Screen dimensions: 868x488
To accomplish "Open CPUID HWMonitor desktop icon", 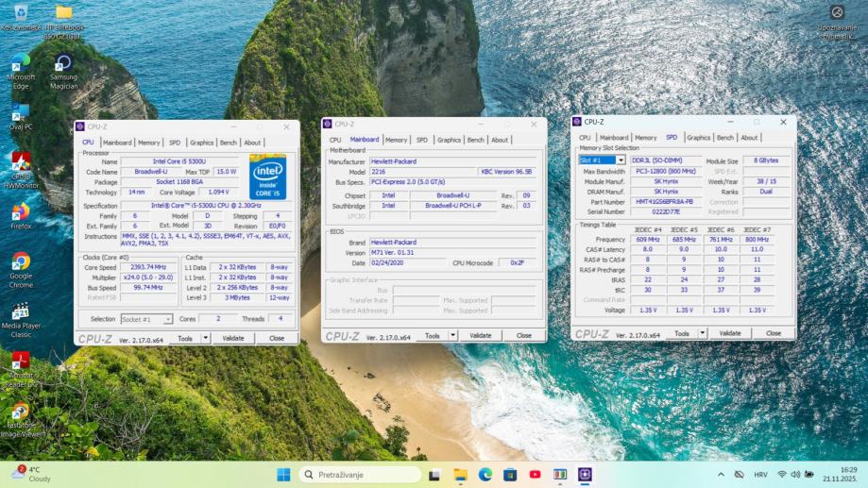I will (21, 162).
